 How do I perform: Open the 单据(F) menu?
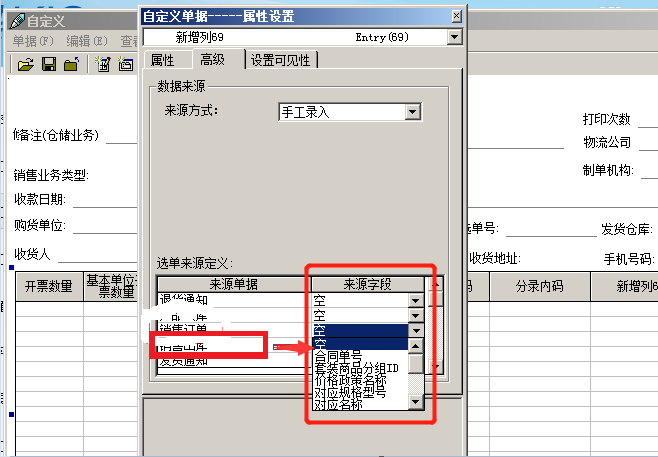pyautogui.click(x=32, y=41)
